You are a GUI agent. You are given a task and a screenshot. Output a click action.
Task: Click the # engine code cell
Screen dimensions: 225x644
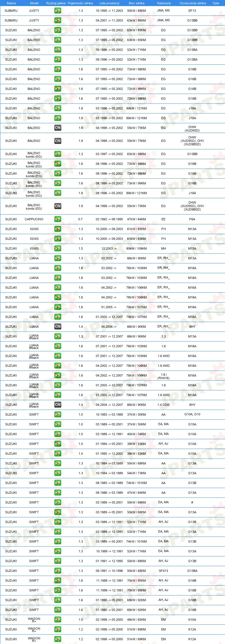(192, 502)
